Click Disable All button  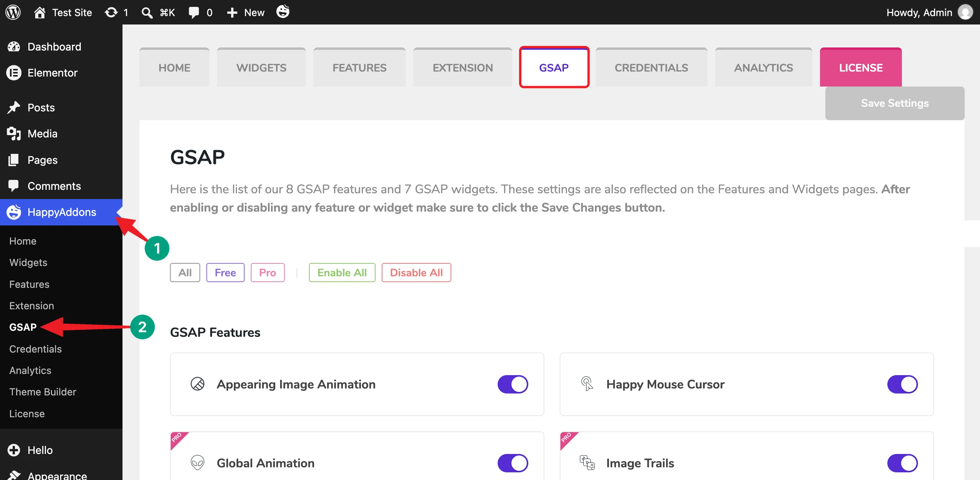[416, 273]
